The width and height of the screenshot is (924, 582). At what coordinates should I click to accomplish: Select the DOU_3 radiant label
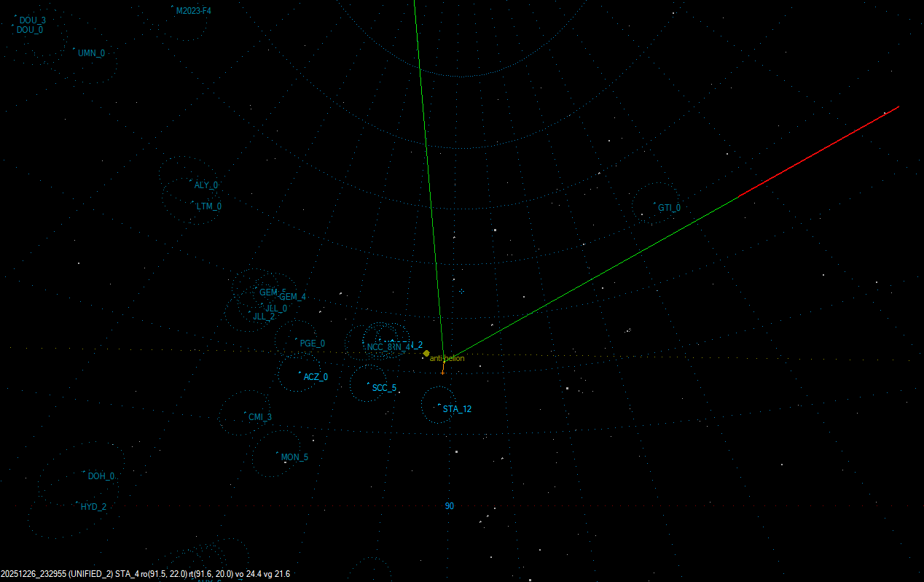(x=33, y=20)
